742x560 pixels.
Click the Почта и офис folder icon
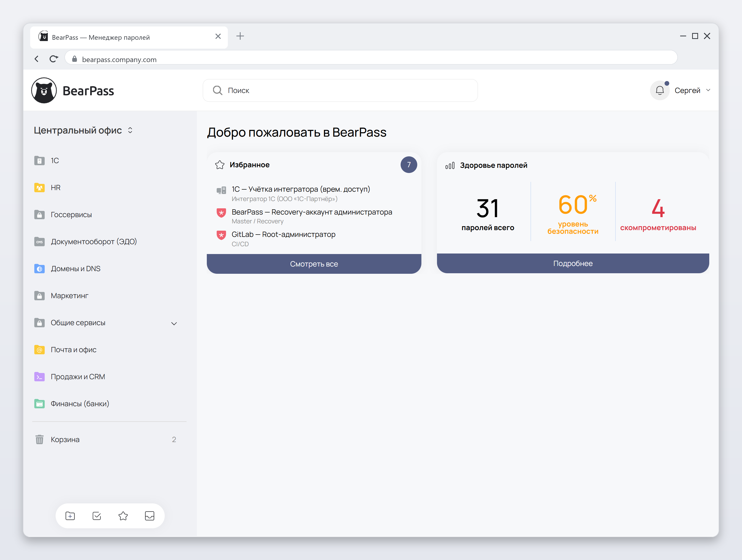[x=39, y=350]
